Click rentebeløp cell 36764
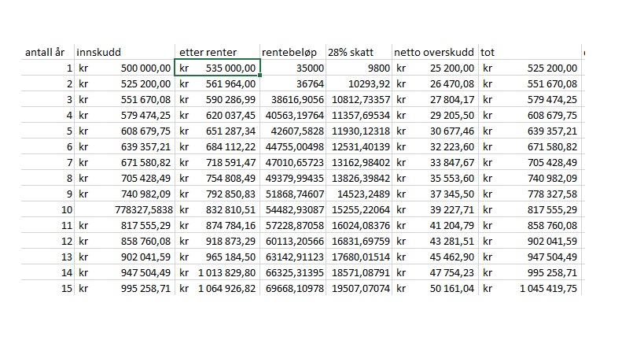The image size is (644, 362). click(x=293, y=84)
